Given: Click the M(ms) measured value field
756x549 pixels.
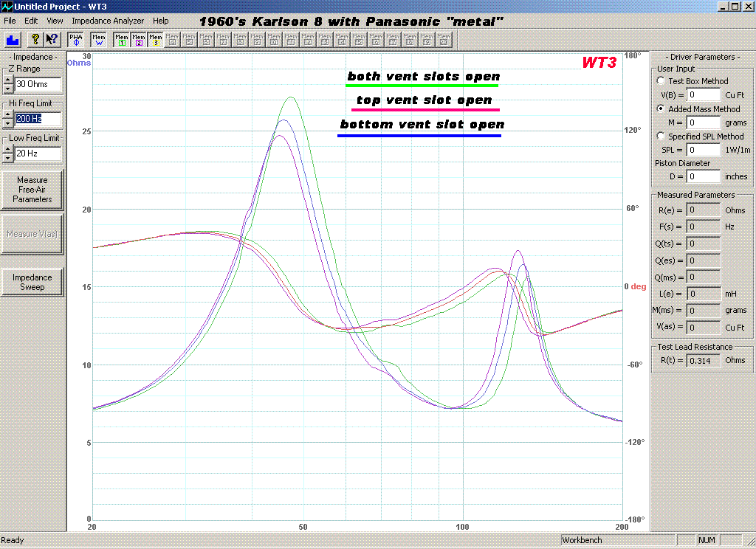Looking at the screenshot, I should (x=704, y=311).
